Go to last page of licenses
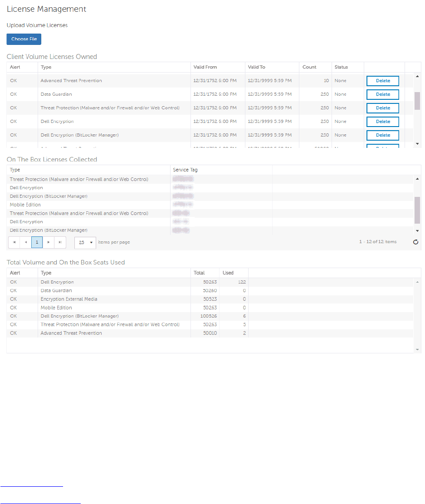The height and width of the screenshot is (504, 425). [x=60, y=242]
